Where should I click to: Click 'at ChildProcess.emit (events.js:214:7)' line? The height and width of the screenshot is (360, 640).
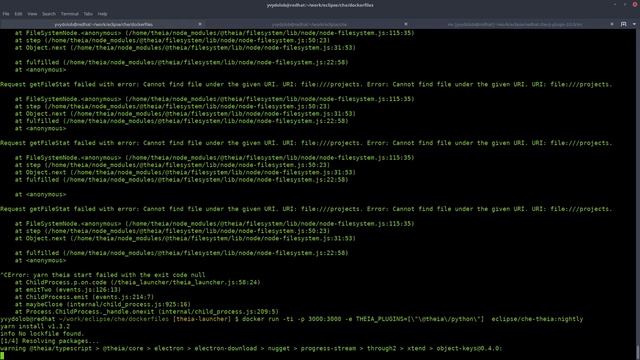tap(84, 297)
